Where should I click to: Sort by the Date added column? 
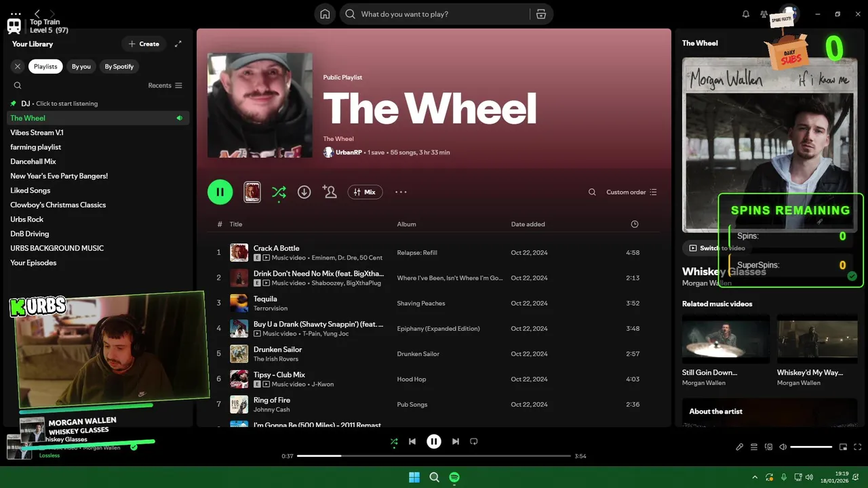528,224
